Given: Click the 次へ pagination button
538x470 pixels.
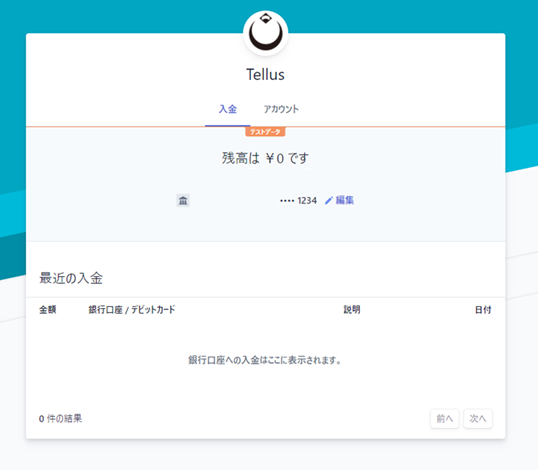Looking at the screenshot, I should [x=478, y=419].
